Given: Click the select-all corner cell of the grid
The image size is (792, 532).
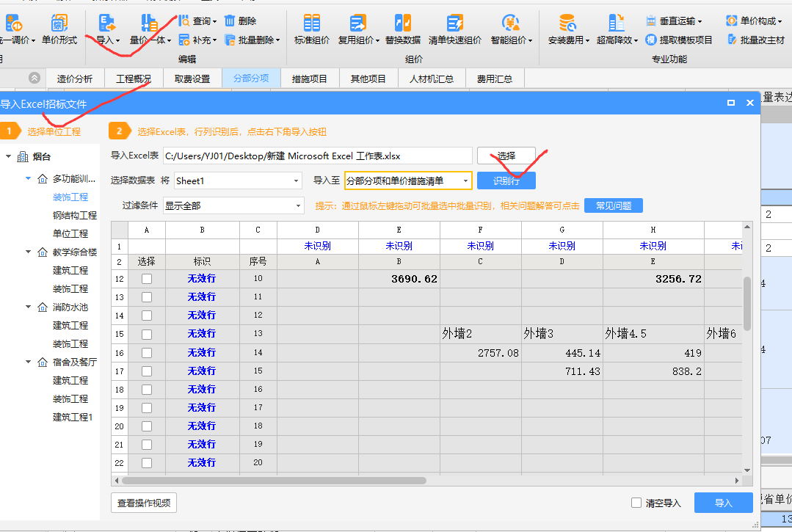Looking at the screenshot, I should pos(119,230).
